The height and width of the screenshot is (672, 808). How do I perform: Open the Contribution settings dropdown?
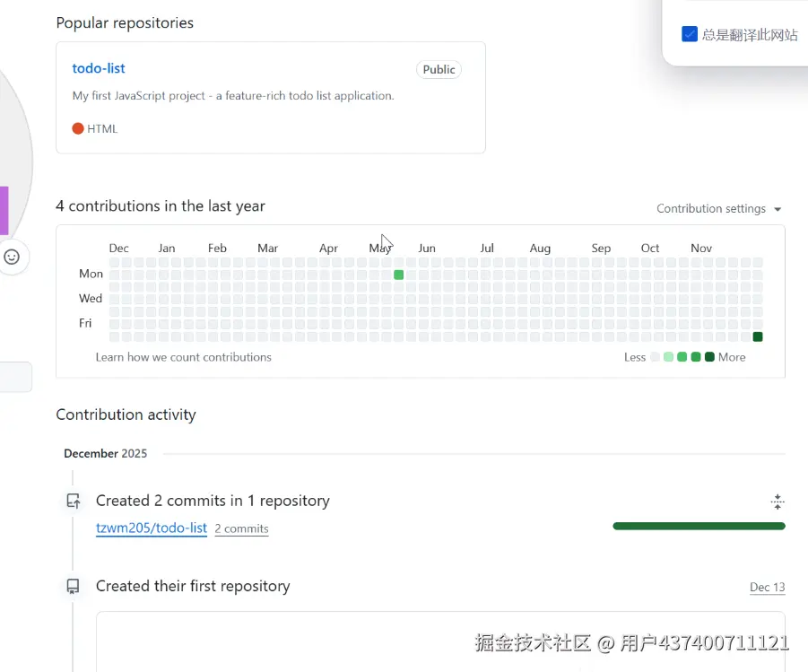(x=711, y=209)
